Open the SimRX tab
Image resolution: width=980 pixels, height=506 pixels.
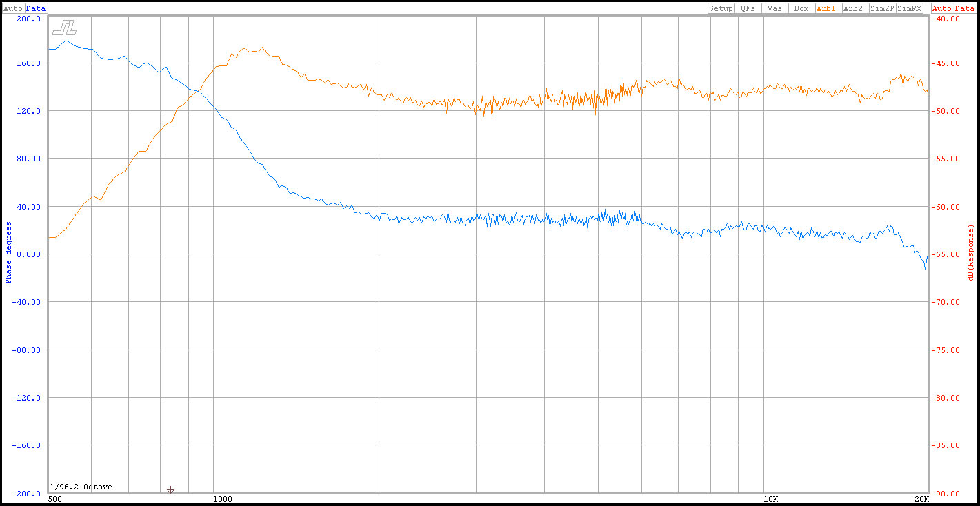[910, 8]
